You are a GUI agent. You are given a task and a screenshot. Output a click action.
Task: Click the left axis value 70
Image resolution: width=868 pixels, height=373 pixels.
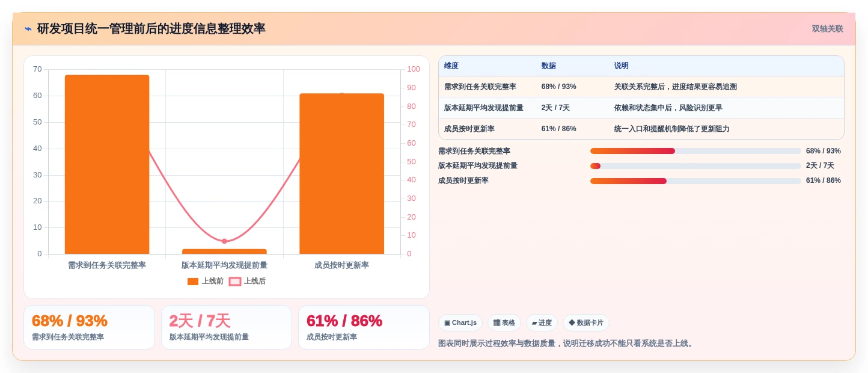[x=37, y=69]
